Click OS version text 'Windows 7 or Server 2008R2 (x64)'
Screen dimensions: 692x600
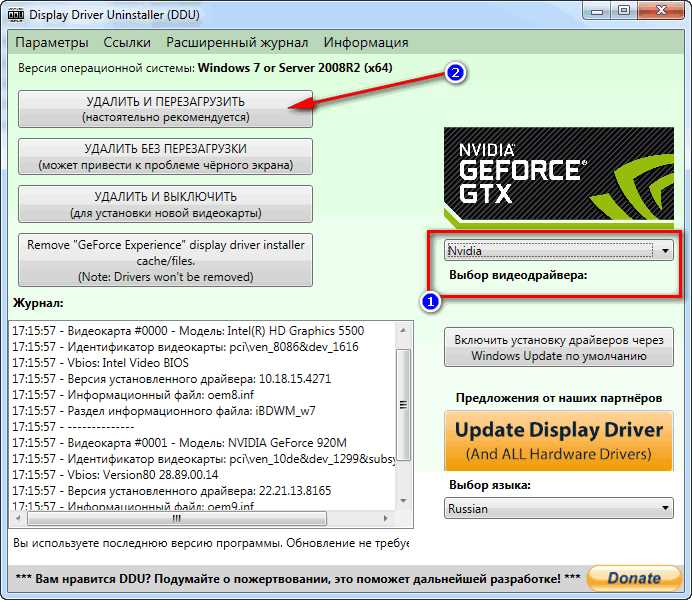pyautogui.click(x=295, y=68)
